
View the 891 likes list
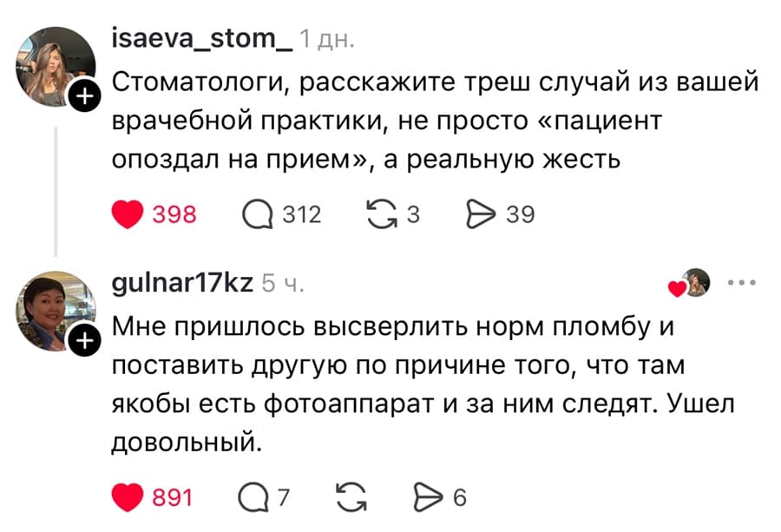(172, 497)
